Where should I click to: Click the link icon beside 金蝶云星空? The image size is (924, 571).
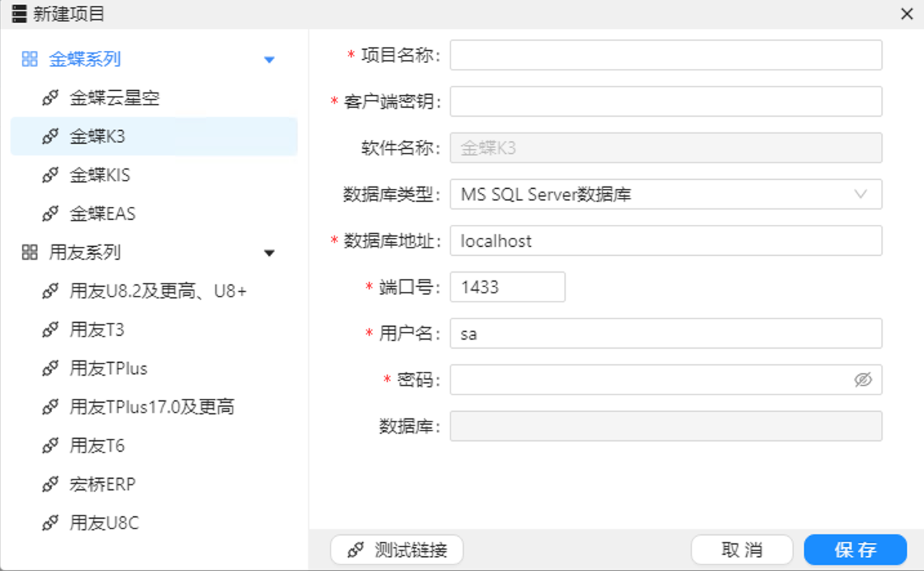[x=50, y=98]
